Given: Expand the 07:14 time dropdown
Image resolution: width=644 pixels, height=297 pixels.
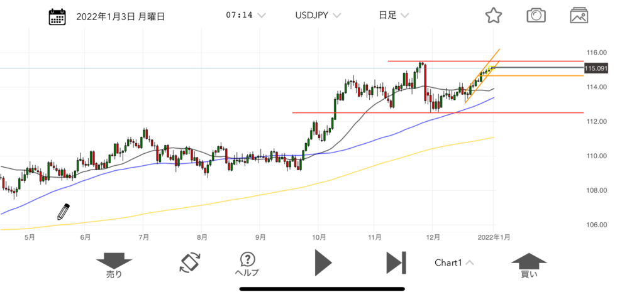Looking at the screenshot, I should [245, 16].
